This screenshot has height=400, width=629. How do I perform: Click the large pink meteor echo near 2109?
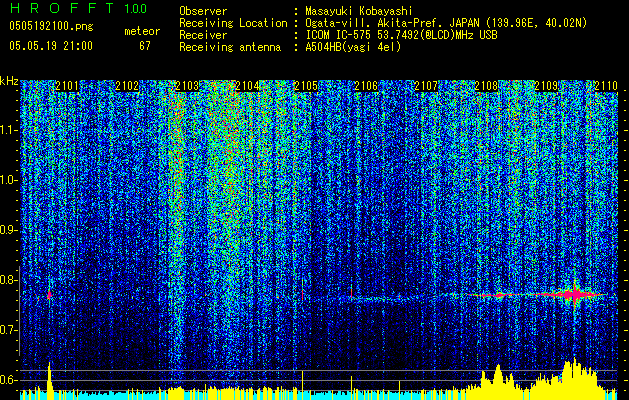(574, 294)
